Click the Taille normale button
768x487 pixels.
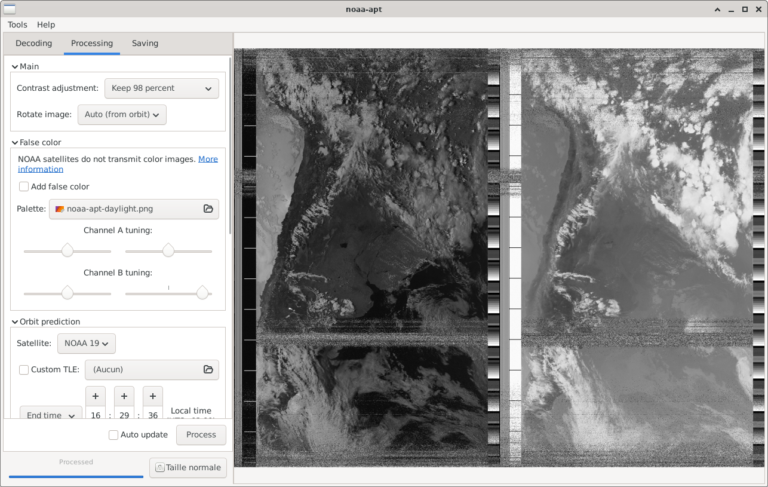point(188,467)
